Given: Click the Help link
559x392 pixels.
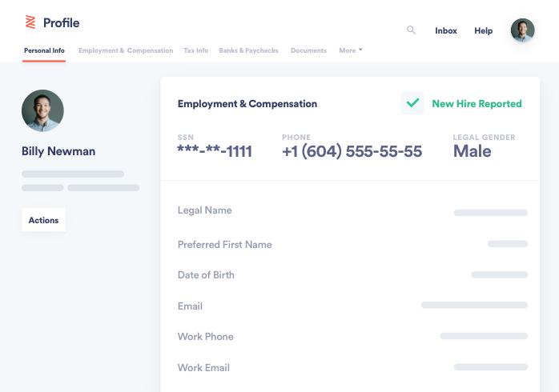Looking at the screenshot, I should (x=483, y=30).
